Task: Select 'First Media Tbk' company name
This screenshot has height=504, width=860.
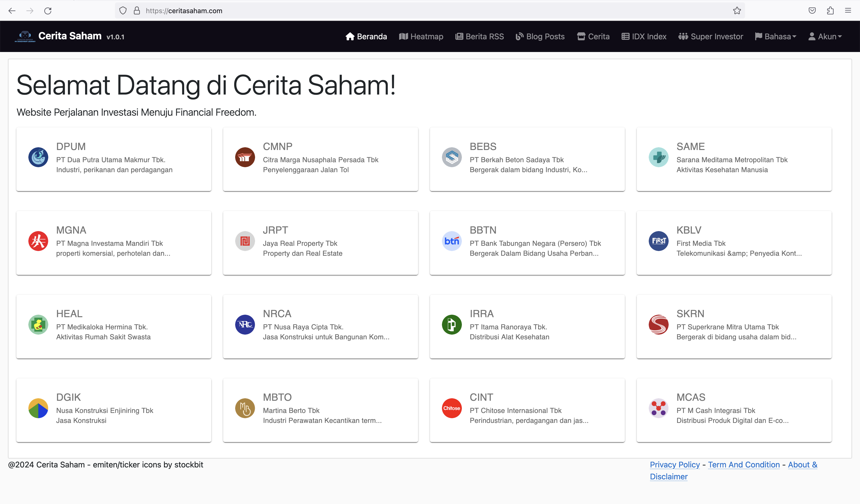Action: (701, 243)
